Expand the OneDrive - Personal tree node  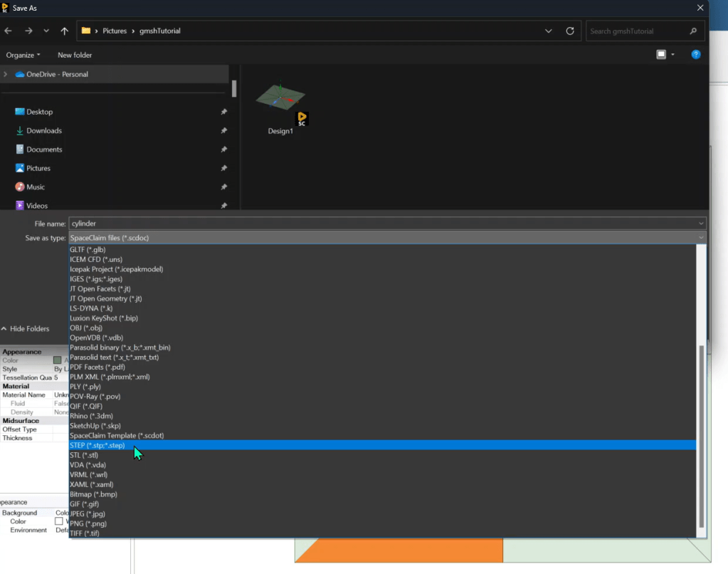[6, 74]
